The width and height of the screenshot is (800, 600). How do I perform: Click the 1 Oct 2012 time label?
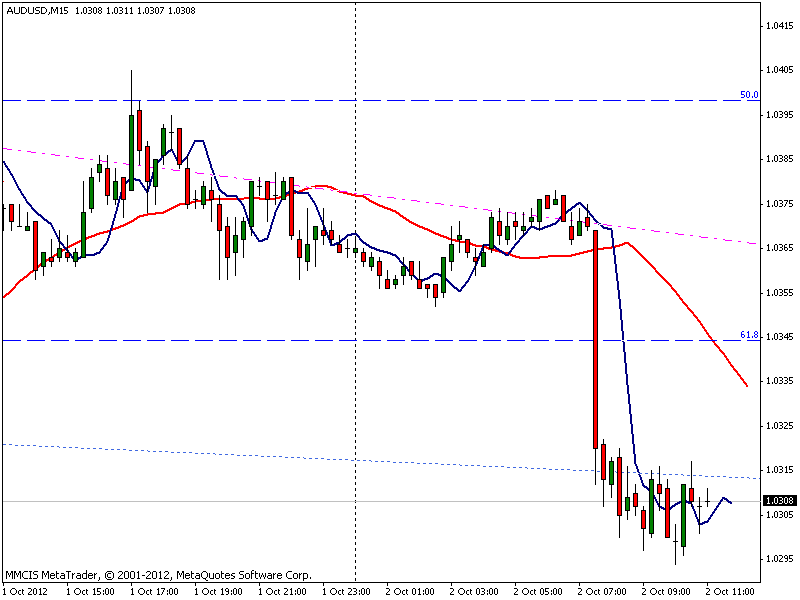pos(26,592)
